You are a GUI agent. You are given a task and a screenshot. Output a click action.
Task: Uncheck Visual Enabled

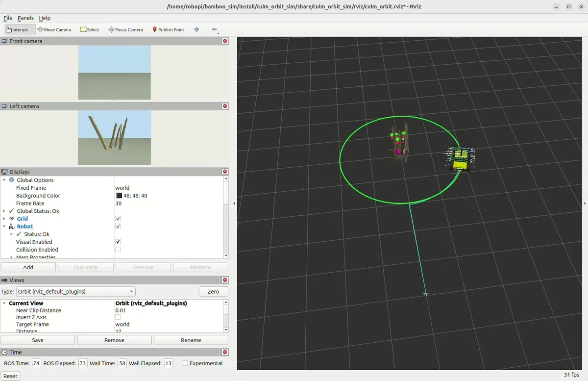tap(118, 242)
